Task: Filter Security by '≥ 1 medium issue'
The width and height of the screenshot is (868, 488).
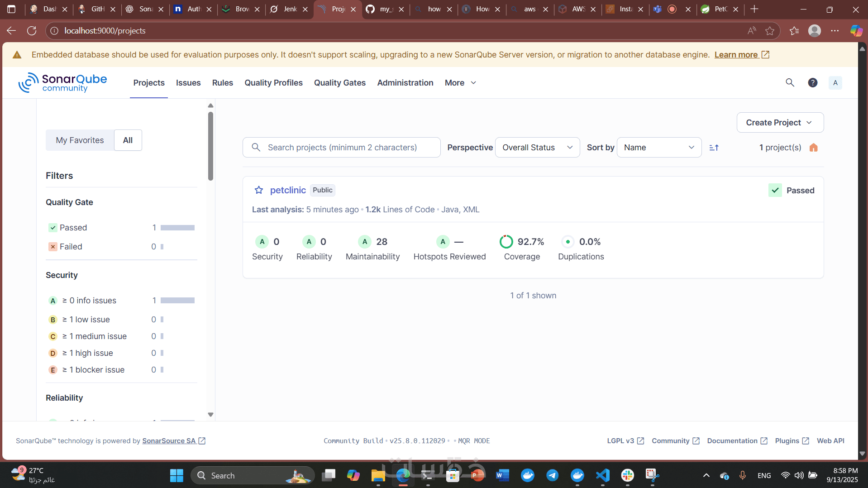Action: [x=121, y=336]
